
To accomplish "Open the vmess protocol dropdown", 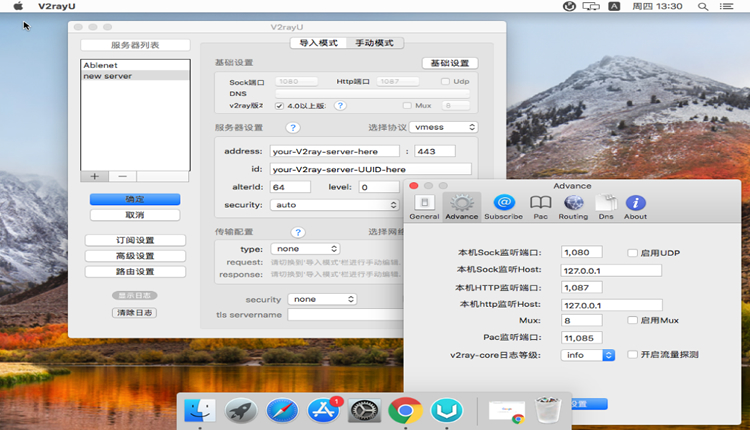I will 444,127.
